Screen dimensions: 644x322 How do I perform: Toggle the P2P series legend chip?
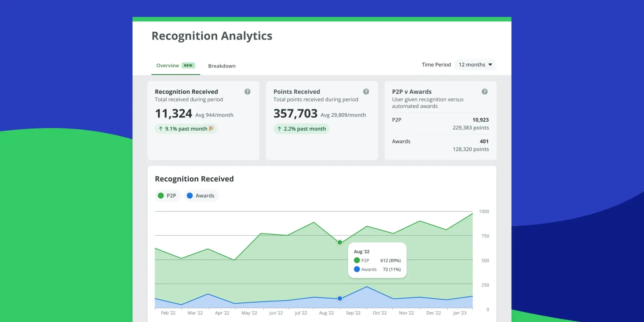pyautogui.click(x=168, y=195)
